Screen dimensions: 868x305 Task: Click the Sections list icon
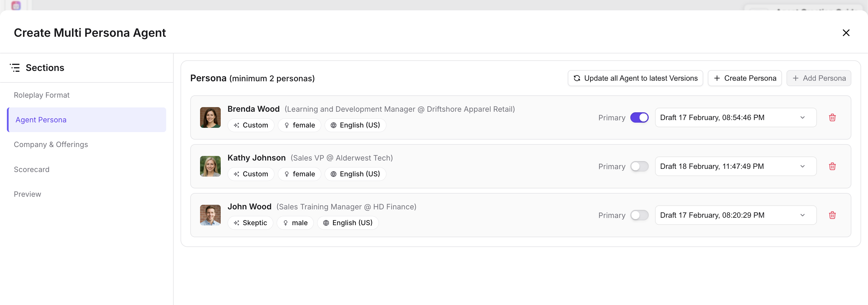(x=15, y=68)
